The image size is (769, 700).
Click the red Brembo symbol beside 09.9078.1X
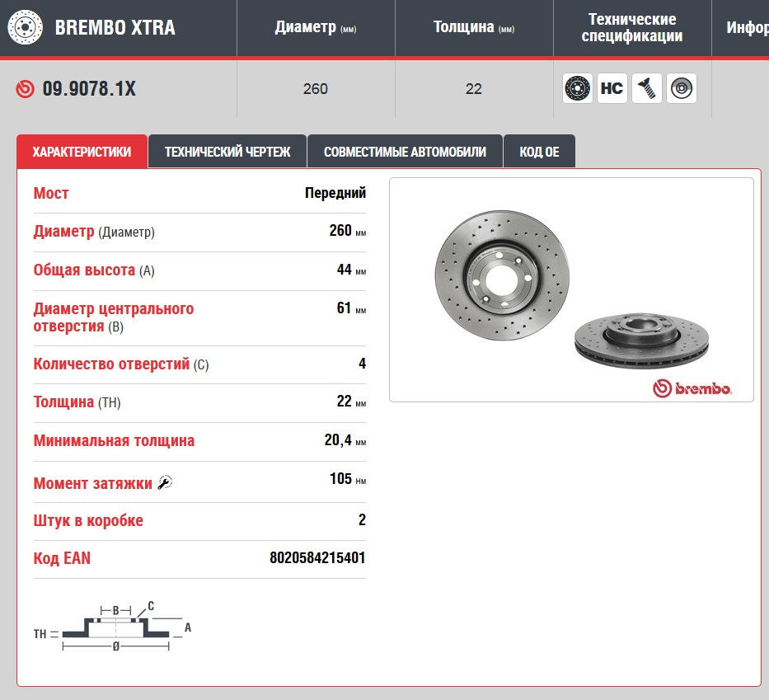click(25, 89)
